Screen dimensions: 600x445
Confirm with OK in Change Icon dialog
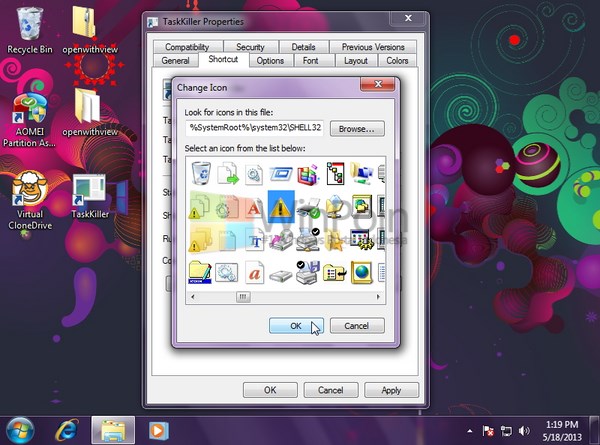[x=296, y=326]
